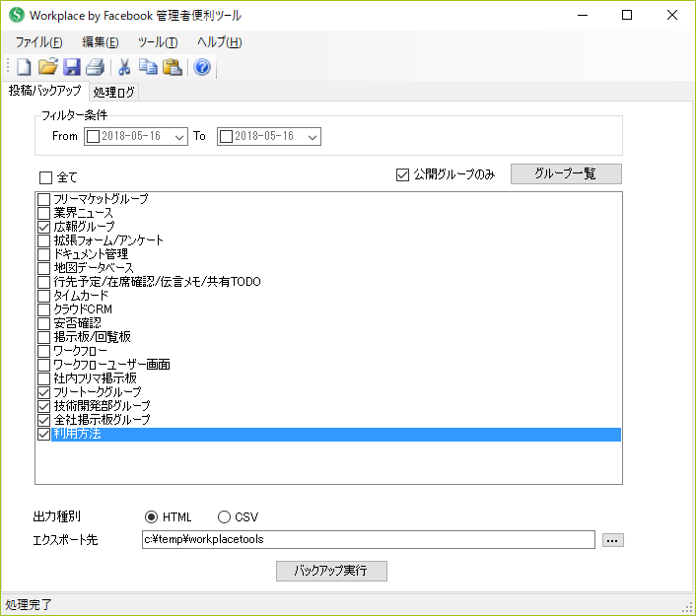
Task: Click the New document toolbar icon
Action: pos(24,67)
